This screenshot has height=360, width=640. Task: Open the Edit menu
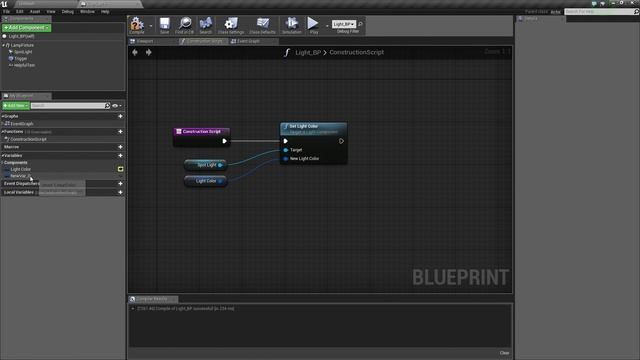[19, 11]
